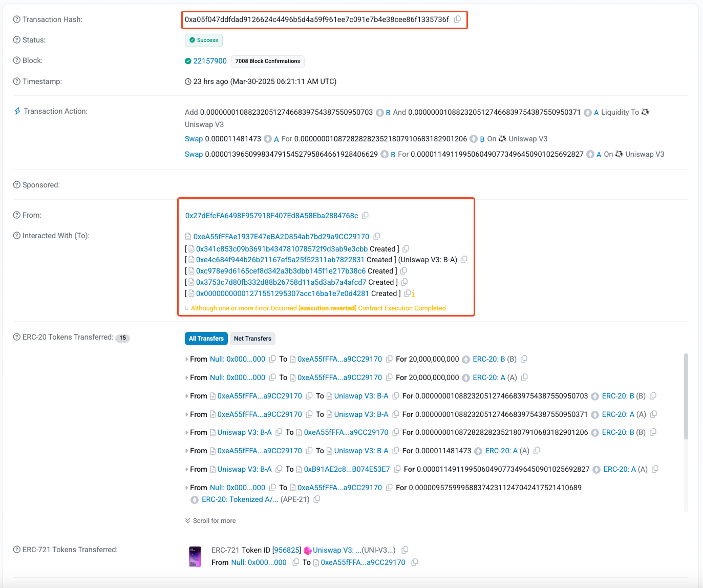Expand the first ERC-20 transfer row
The image size is (703, 588).
186,359
